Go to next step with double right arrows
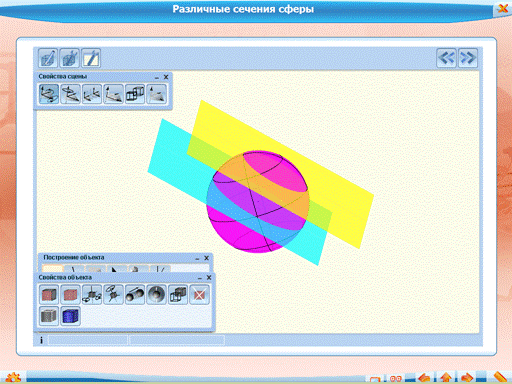Image resolution: width=512 pixels, height=384 pixels. (x=468, y=58)
